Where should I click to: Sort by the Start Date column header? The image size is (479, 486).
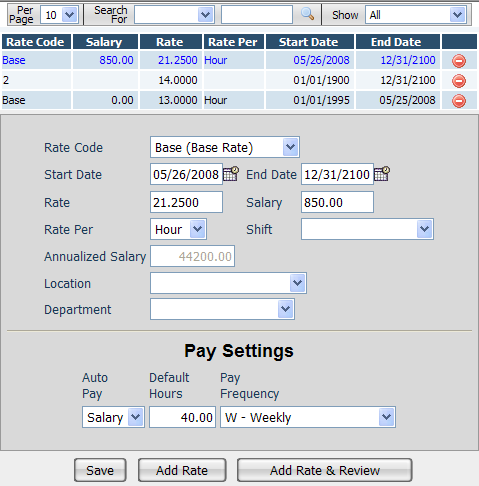(x=309, y=42)
